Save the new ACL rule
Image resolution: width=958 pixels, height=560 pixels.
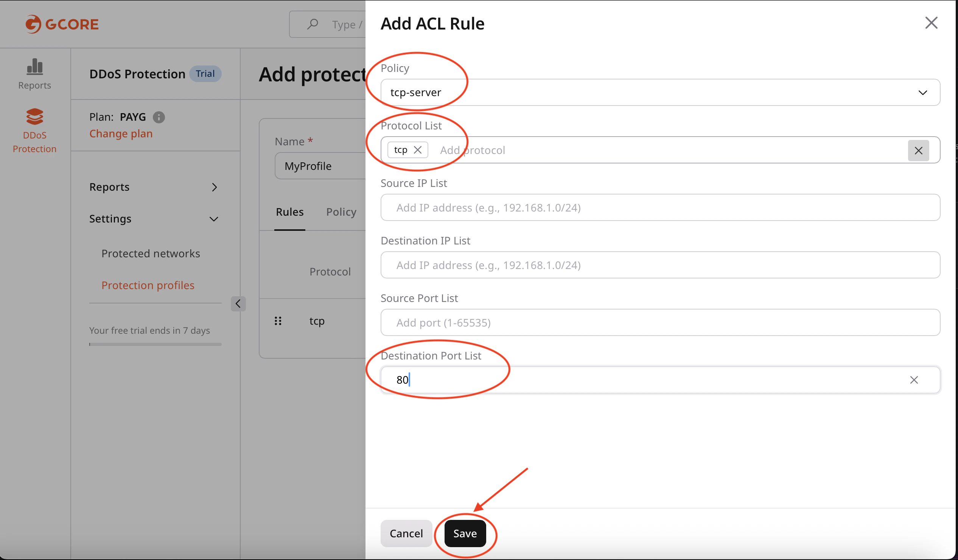tap(465, 533)
